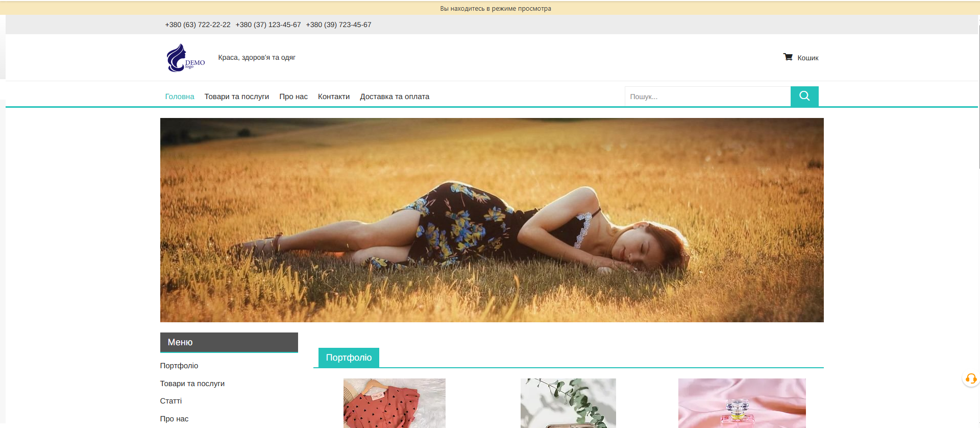Viewport: 980px width, 428px height.
Task: Open the Контакти page
Action: point(333,97)
